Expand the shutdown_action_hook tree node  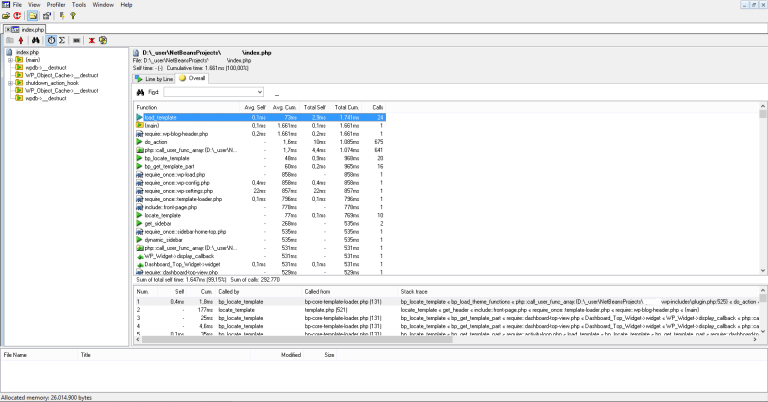pos(9,83)
